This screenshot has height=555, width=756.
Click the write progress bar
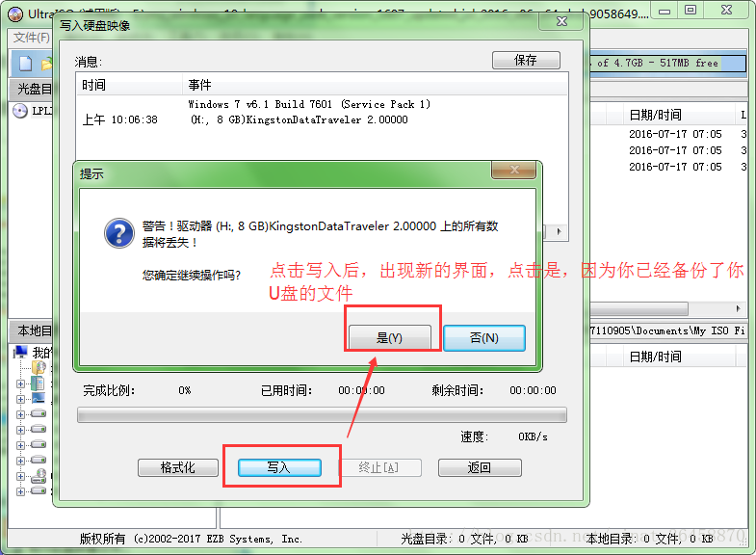322,414
